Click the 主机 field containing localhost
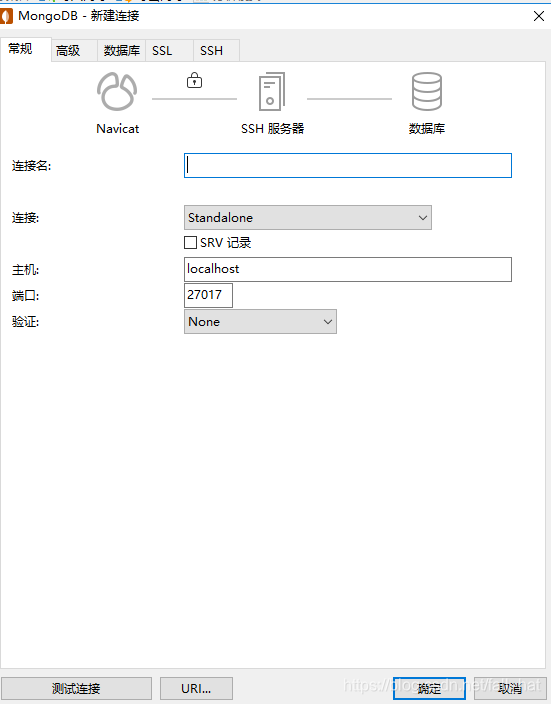551x704 pixels. (348, 269)
